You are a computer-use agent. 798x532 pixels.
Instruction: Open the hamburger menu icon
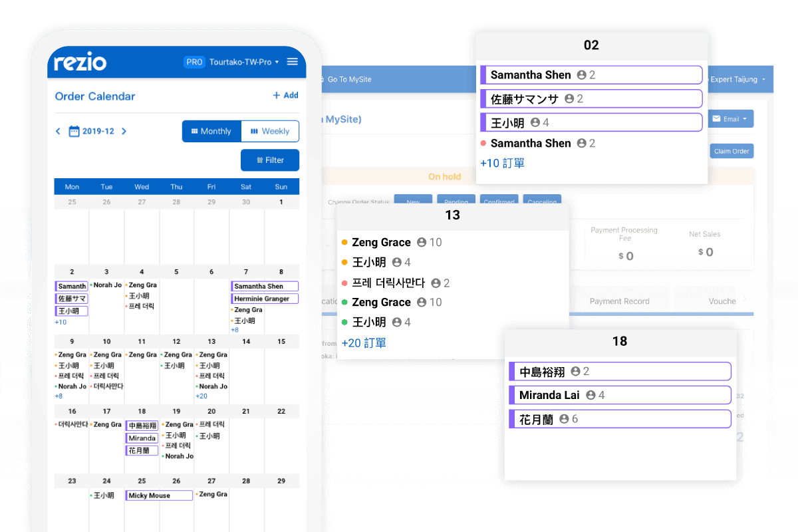coord(292,62)
